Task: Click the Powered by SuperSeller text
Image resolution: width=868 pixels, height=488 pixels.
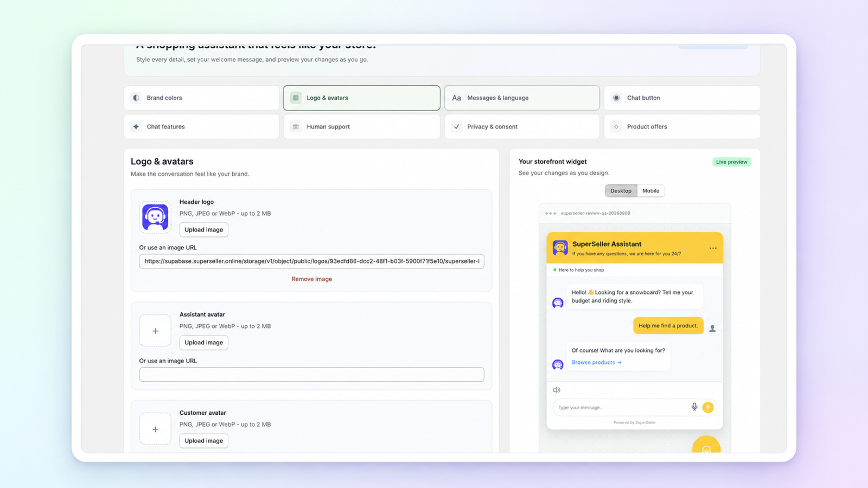Action: pyautogui.click(x=635, y=422)
